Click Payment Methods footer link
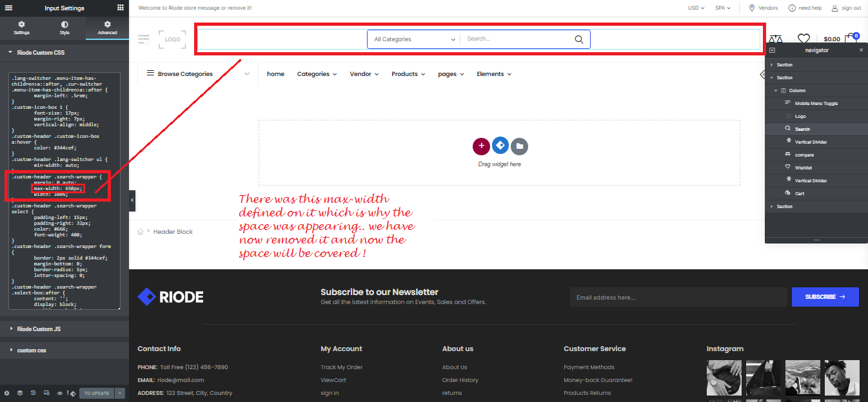The width and height of the screenshot is (868, 402). pos(589,367)
